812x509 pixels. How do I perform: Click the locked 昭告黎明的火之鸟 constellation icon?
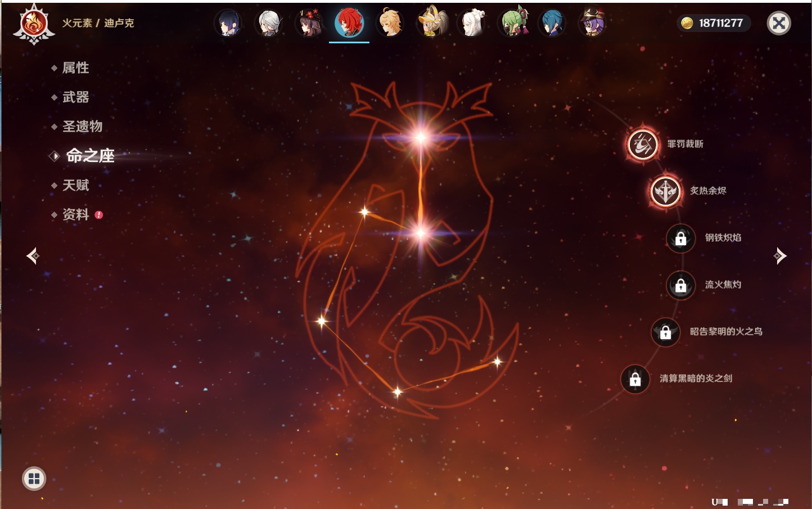(665, 332)
